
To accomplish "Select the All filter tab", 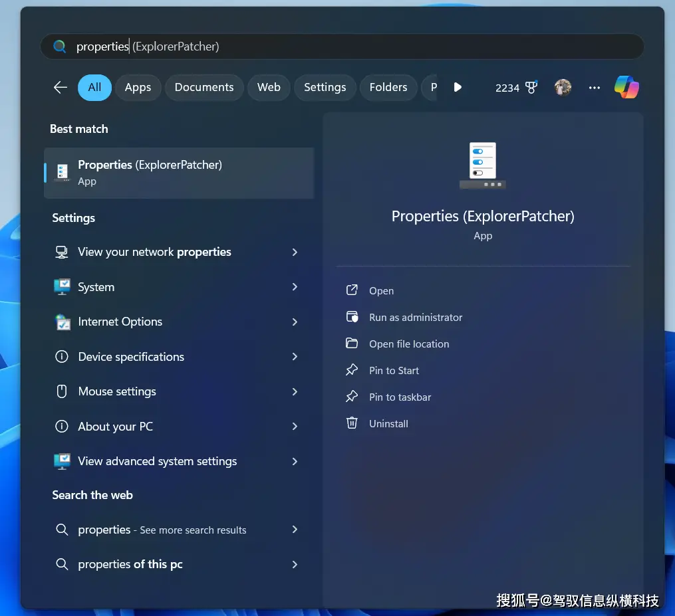I will click(x=94, y=87).
